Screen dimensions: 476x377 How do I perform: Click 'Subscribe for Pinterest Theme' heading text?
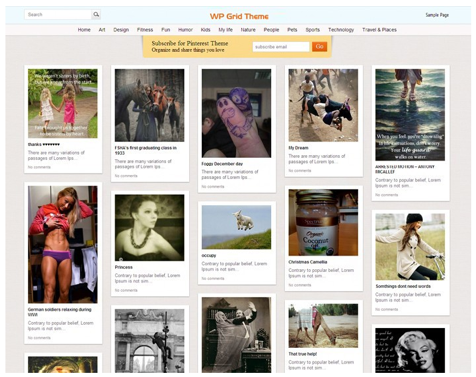pyautogui.click(x=190, y=43)
